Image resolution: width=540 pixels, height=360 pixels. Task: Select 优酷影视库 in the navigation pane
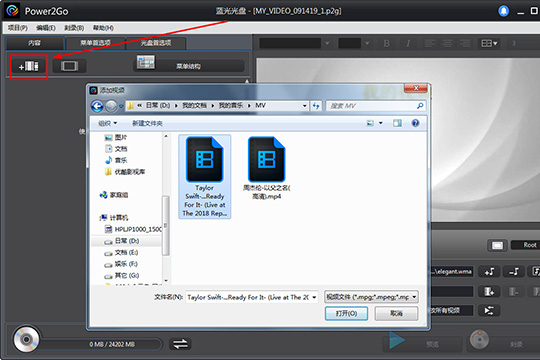tap(125, 172)
